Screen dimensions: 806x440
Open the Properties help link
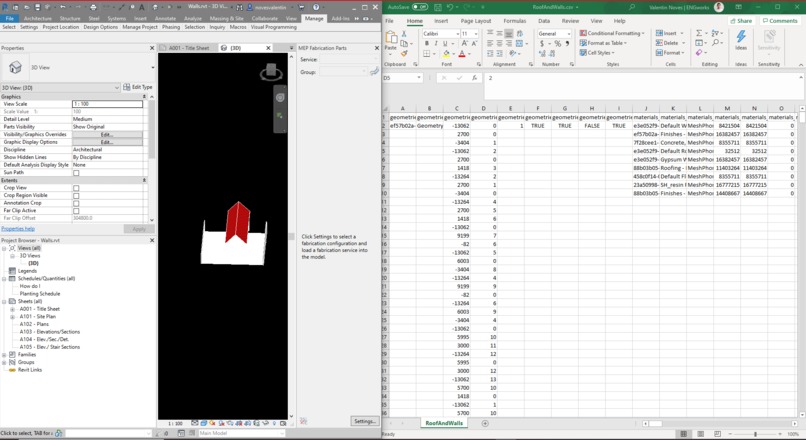click(x=18, y=229)
